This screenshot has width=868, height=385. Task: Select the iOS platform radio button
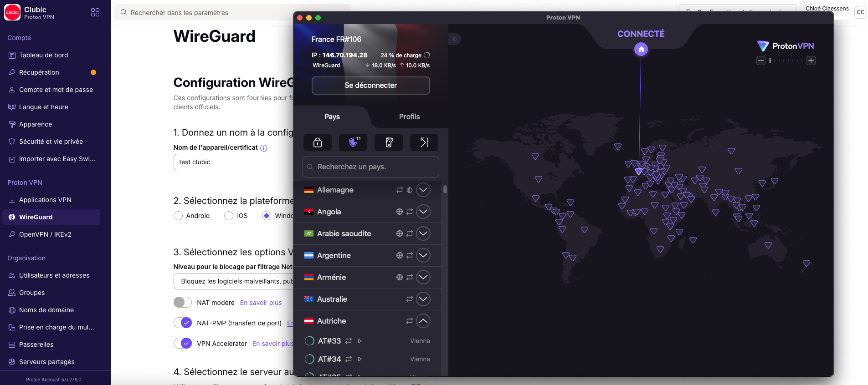[x=229, y=216]
